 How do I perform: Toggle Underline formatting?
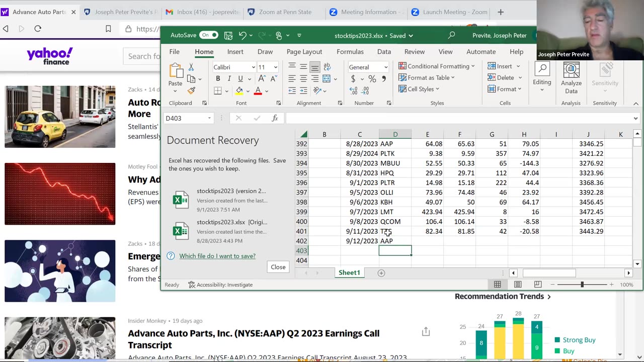(240, 78)
